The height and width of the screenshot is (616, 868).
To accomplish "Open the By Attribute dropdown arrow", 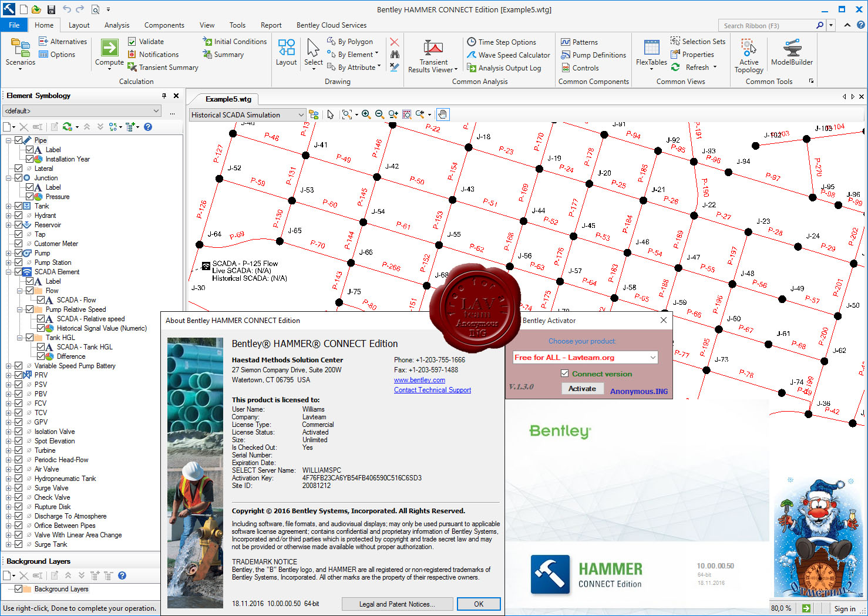I will coord(379,67).
